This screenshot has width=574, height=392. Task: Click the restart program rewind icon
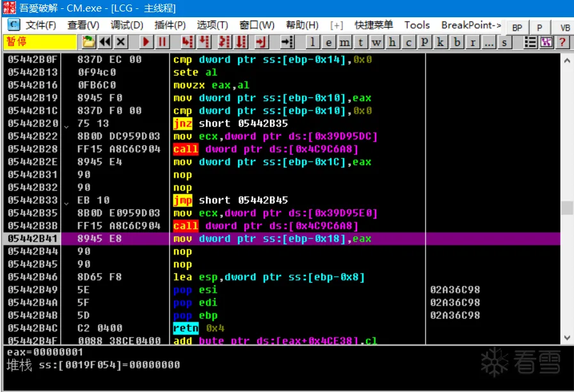(105, 42)
